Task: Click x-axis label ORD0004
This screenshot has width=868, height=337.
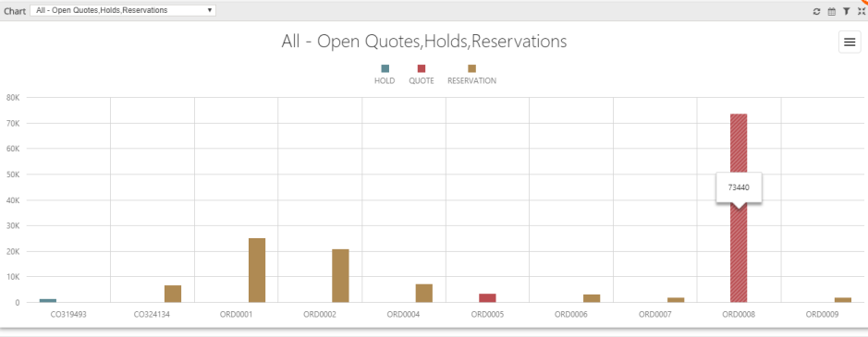Action: (404, 314)
